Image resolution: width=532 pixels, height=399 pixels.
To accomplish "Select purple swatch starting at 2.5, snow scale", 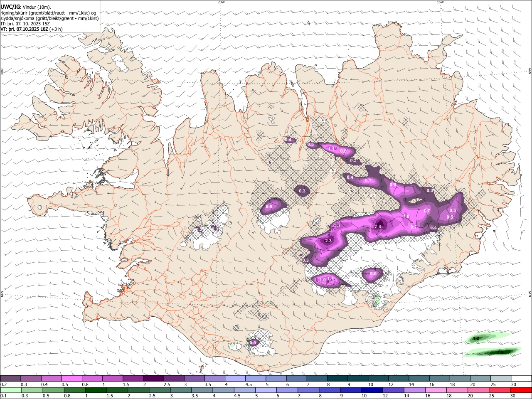I will click(174, 378).
